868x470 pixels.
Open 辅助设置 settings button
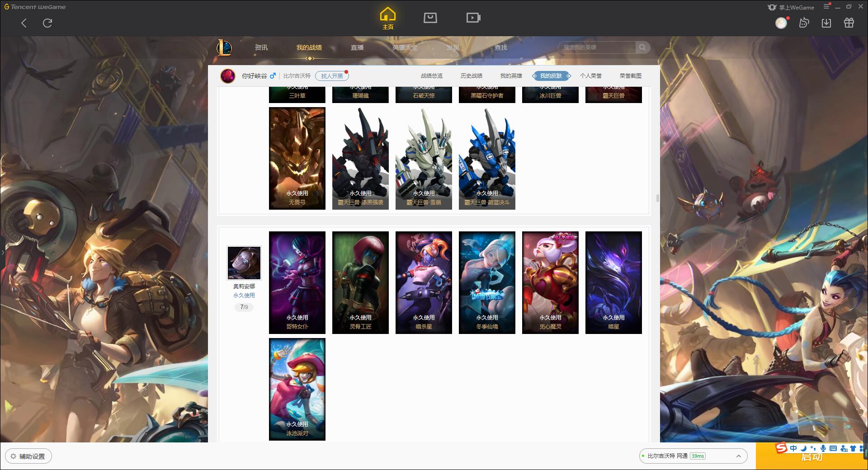coord(28,456)
